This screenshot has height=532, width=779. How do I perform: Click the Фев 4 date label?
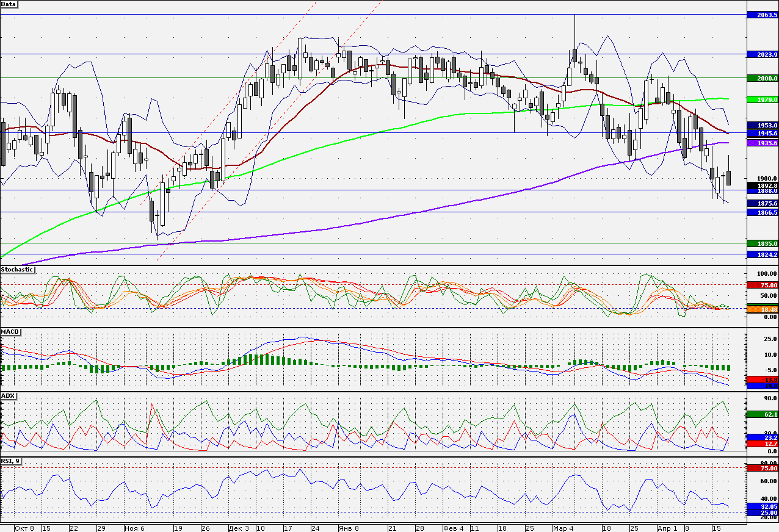coord(453,528)
